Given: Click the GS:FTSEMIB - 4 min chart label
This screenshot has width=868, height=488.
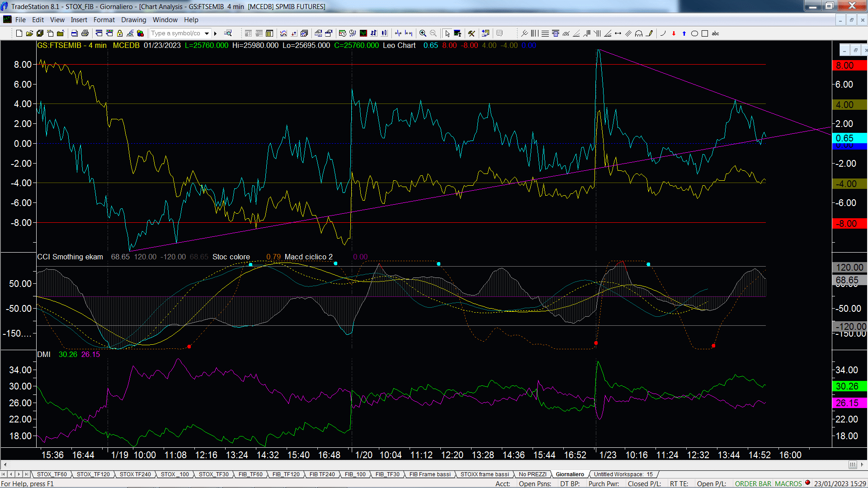Looking at the screenshot, I should pos(72,45).
